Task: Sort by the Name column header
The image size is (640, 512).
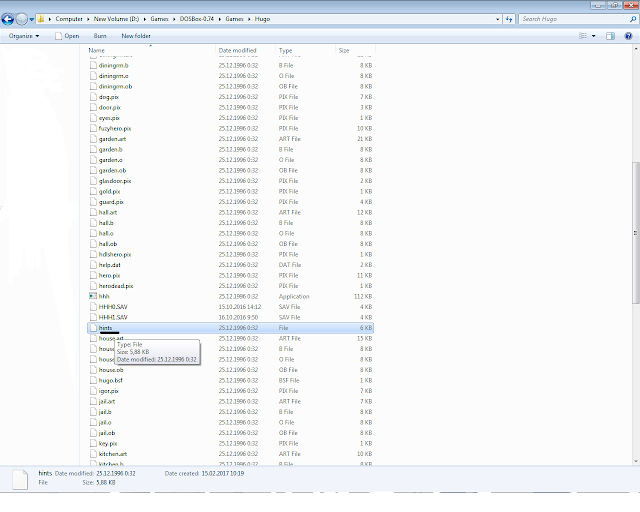Action: pos(97,50)
